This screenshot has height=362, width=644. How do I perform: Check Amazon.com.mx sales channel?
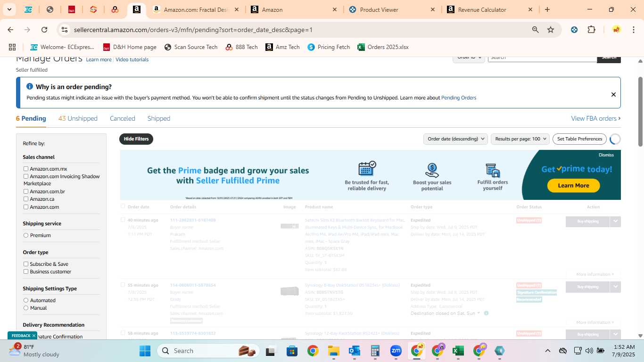(x=26, y=169)
